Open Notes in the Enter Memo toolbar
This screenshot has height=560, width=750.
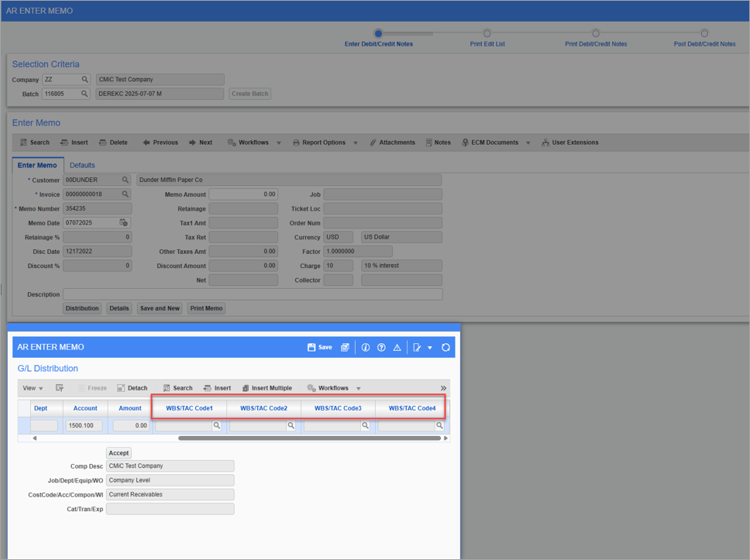438,143
